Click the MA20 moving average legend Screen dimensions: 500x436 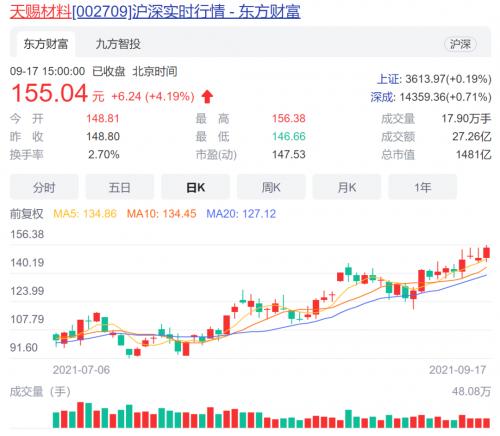click(x=241, y=214)
